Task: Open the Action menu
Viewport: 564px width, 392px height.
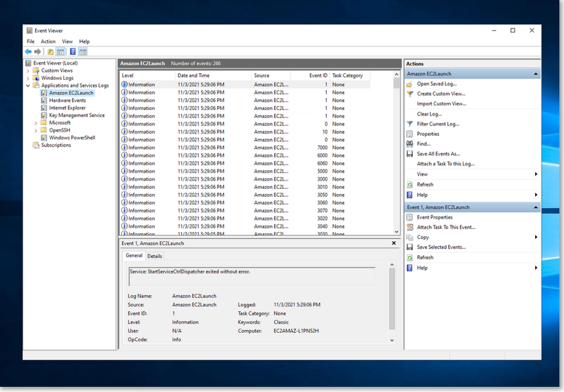Action: (48, 41)
